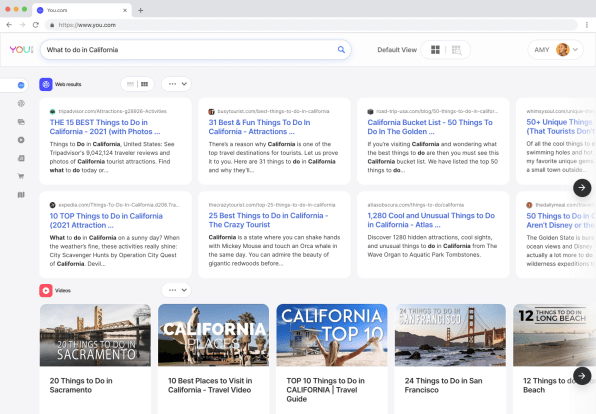
Task: Open browser three-dot menu
Action: pos(586,25)
